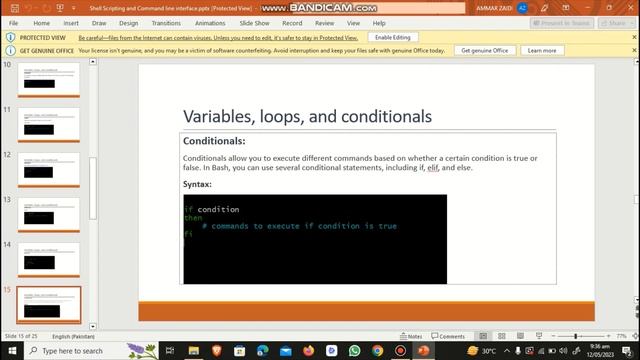This screenshot has width=640, height=360.
Task: Switch to Slide Sorter view icon
Action: tap(502, 336)
